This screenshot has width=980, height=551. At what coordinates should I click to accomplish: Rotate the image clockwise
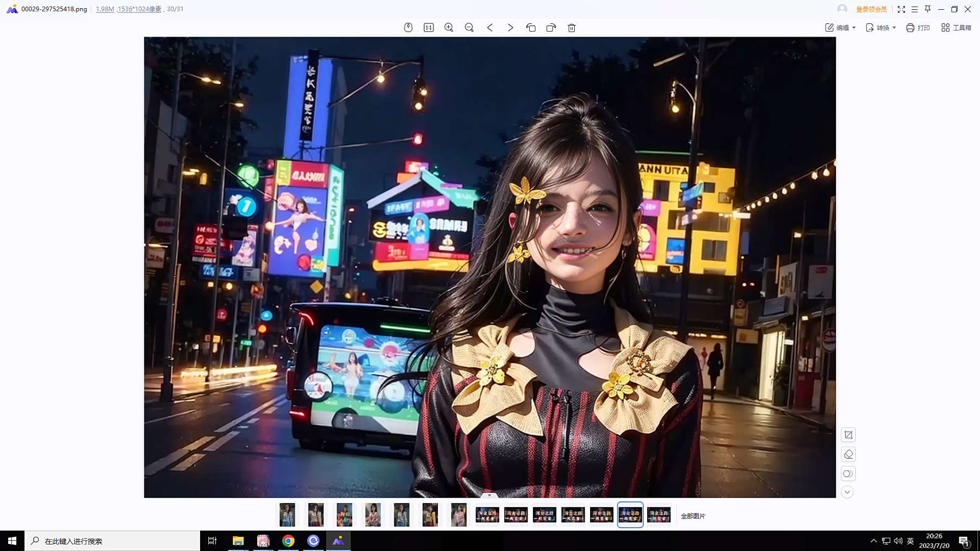click(551, 28)
